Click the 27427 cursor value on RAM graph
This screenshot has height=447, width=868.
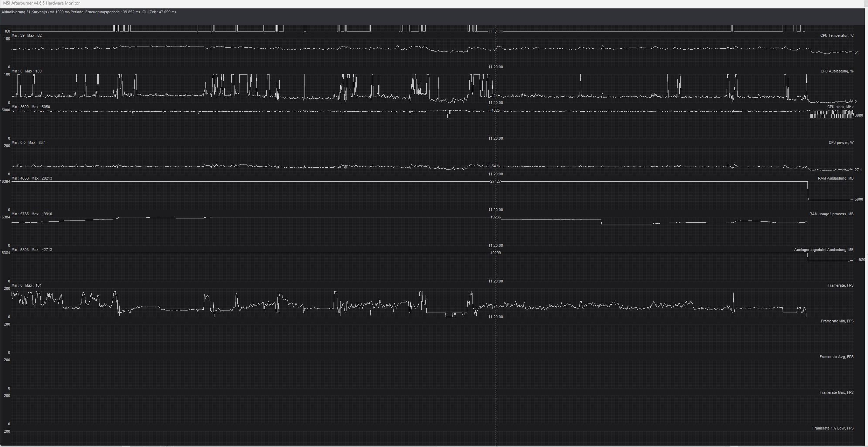(495, 181)
